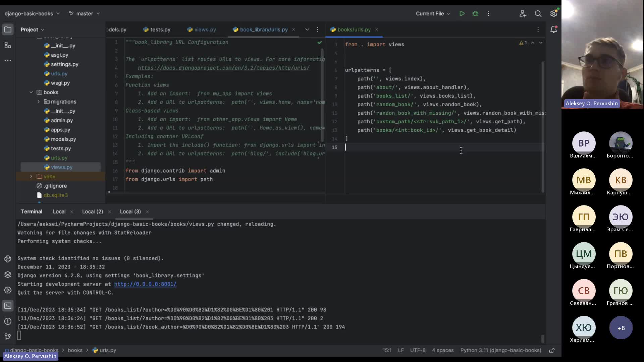Viewport: 644px width, 362px height.
Task: Close the book_library/urls.py tab
Action: [x=293, y=29]
